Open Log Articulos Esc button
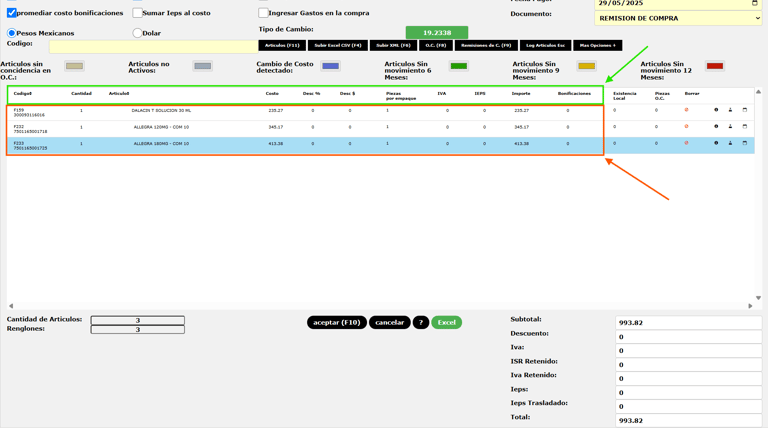Screen dimensions: 768x430 pos(545,46)
